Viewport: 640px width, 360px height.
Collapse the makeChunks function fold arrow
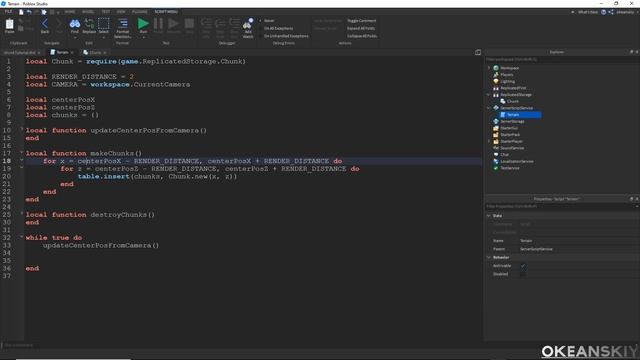click(x=22, y=153)
